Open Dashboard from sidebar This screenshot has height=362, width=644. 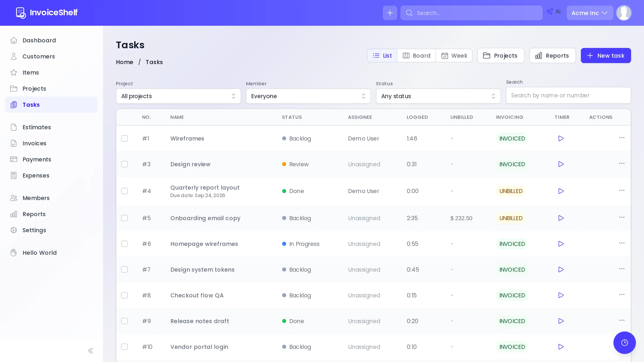click(52, 40)
